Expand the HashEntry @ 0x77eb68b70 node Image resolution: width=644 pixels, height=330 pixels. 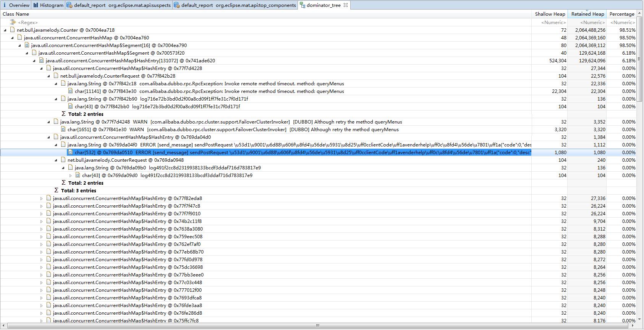tap(42, 252)
